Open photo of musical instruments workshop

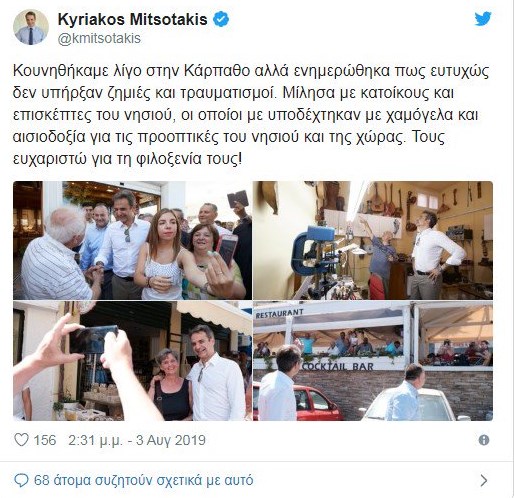pos(373,240)
